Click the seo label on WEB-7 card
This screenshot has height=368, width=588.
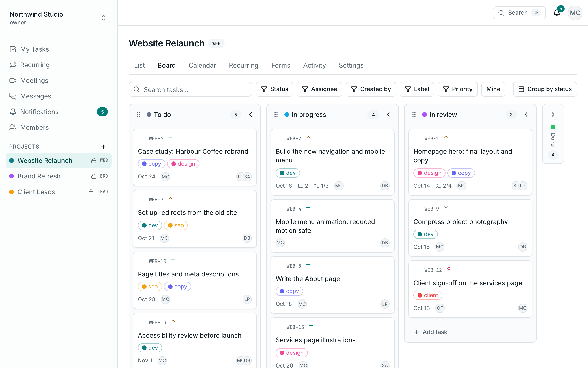click(176, 225)
